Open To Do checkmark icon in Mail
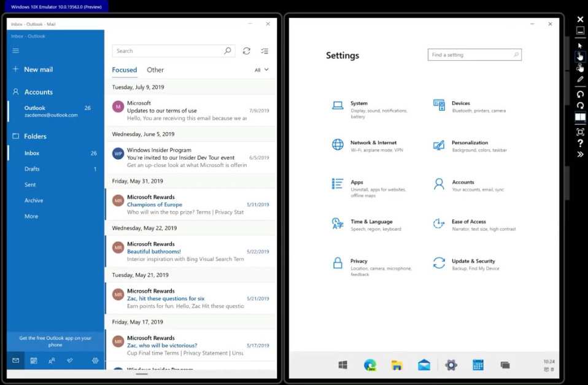Image resolution: width=588 pixels, height=385 pixels. 70,360
